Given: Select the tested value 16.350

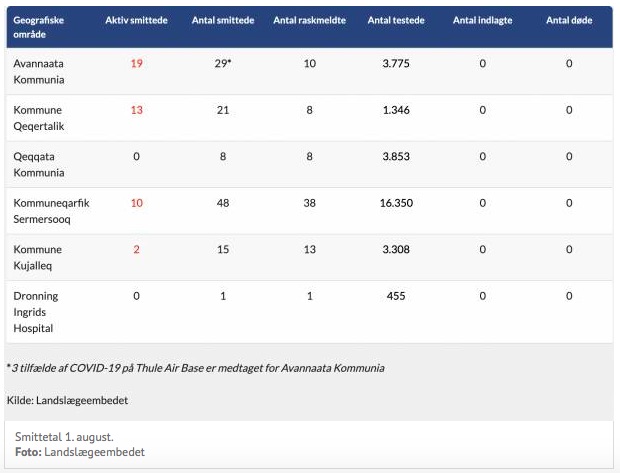Looking at the screenshot, I should (x=396, y=203).
